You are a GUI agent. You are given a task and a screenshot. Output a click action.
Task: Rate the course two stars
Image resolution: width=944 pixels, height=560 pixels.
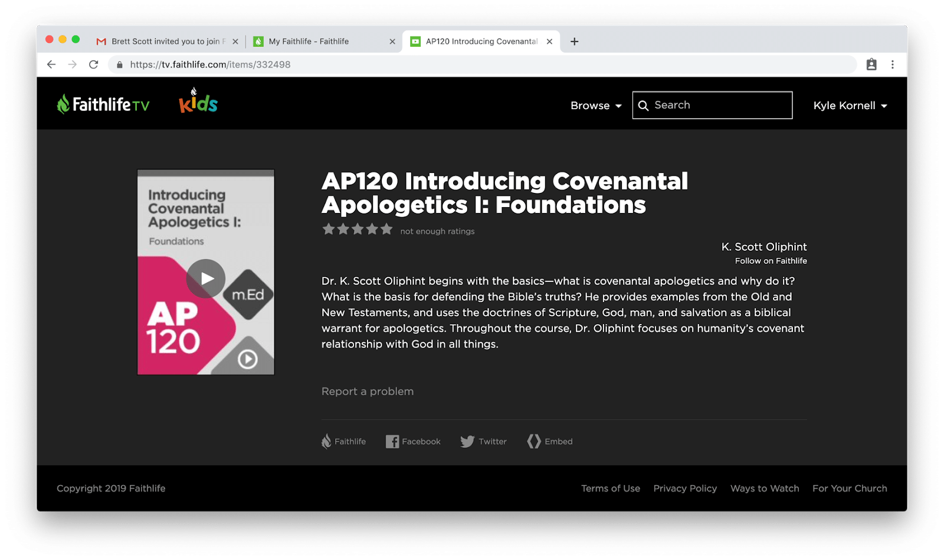[343, 229]
